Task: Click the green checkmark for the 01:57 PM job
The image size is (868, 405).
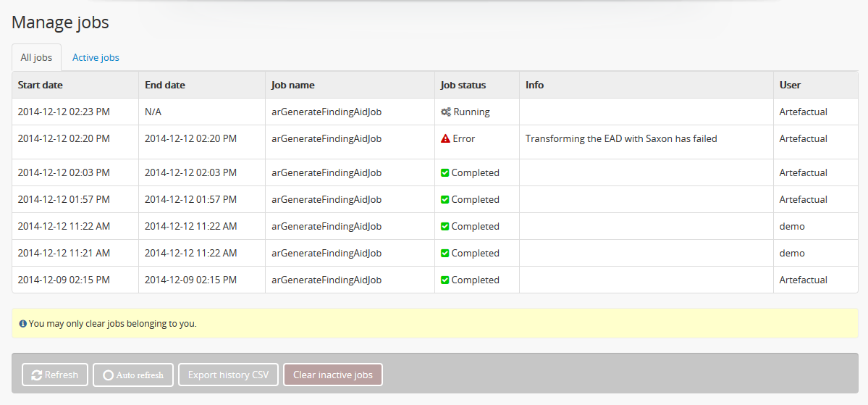Action: (444, 199)
